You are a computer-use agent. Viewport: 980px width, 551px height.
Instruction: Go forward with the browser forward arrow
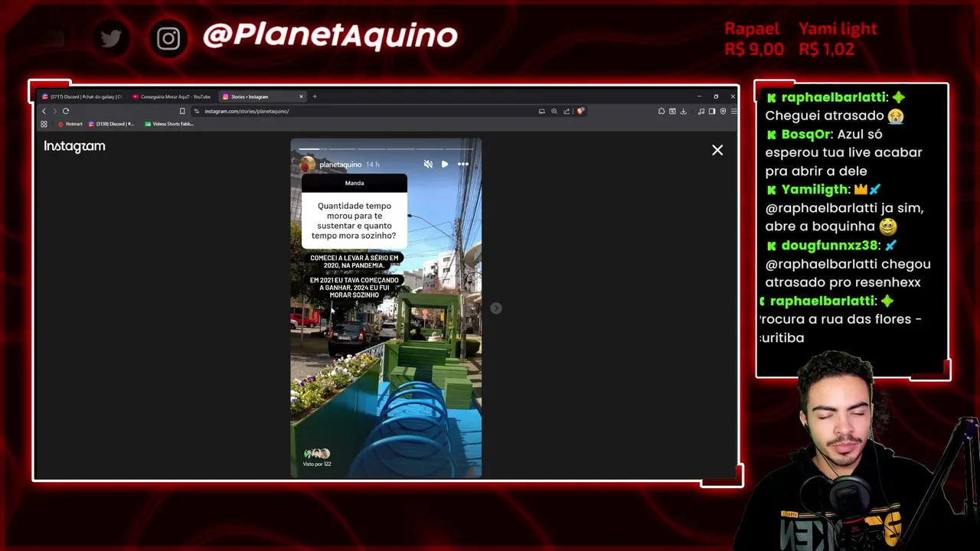tap(54, 111)
